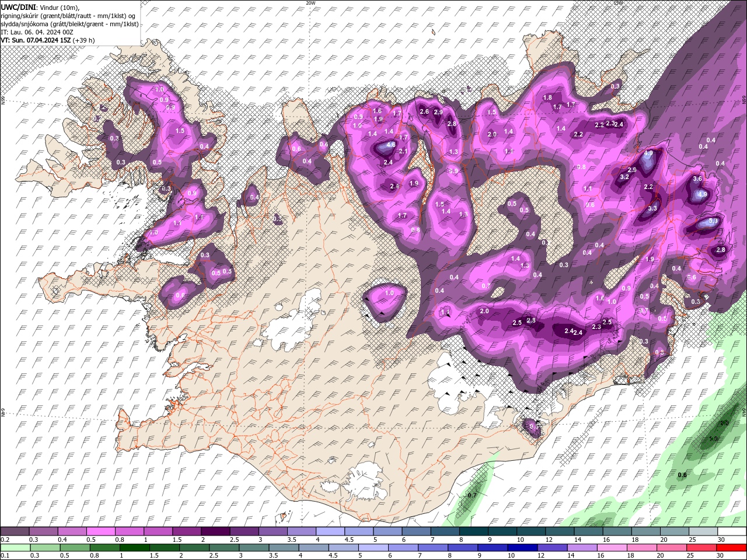Click the '15W' longitude label
Image resolution: width=747 pixels, height=560 pixels.
coord(619,3)
